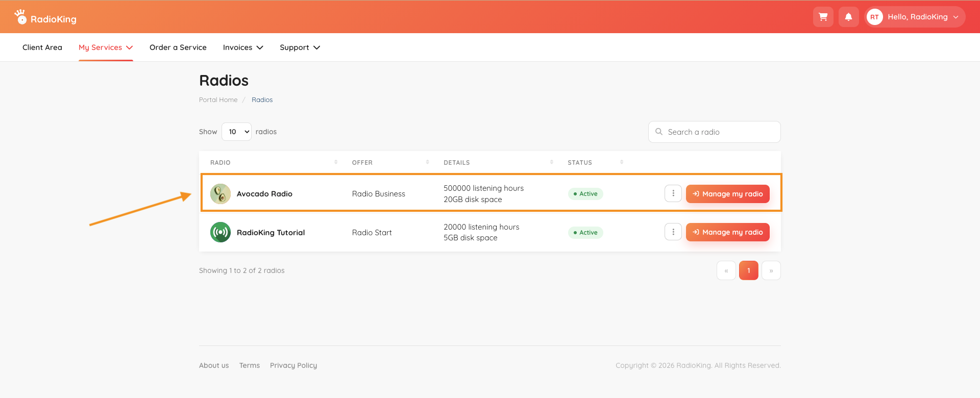
Task: Go to RadioKing logo home
Action: point(45,17)
